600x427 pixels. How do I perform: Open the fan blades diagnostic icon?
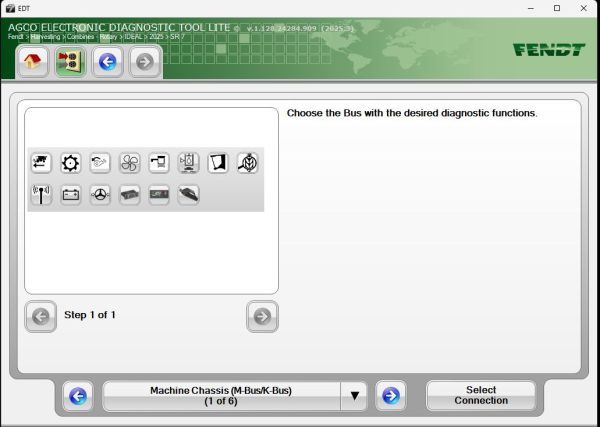click(130, 163)
